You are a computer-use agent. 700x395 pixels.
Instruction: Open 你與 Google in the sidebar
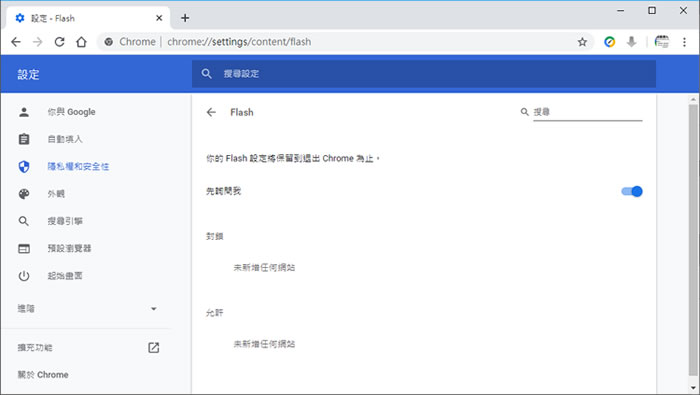pyautogui.click(x=71, y=112)
